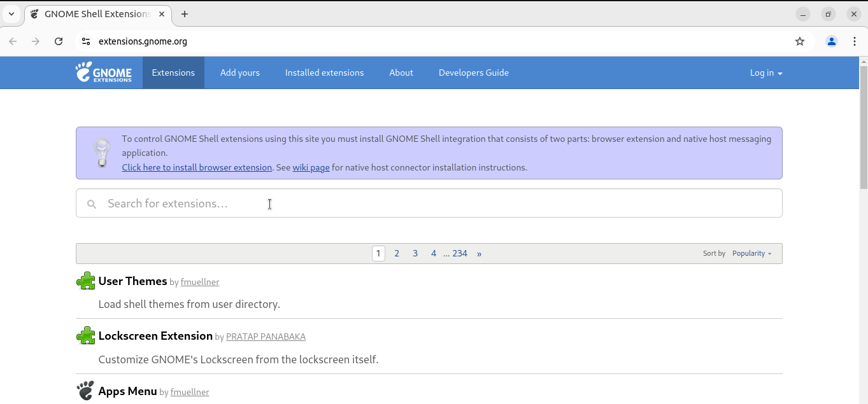Go to results page 1

[x=378, y=253]
